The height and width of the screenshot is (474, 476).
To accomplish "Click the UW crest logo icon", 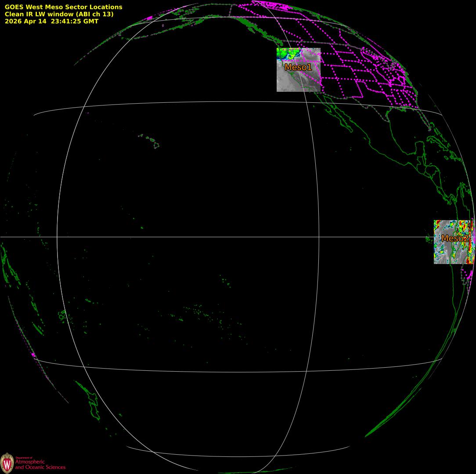I will (x=7, y=463).
